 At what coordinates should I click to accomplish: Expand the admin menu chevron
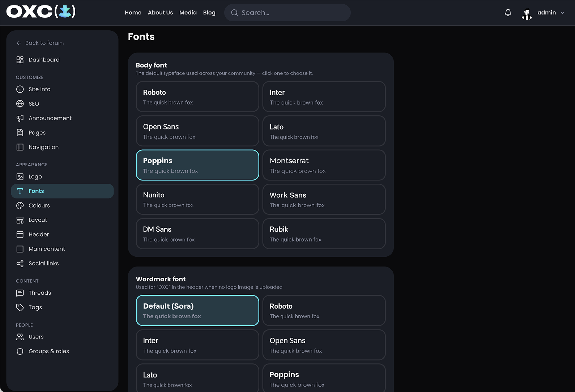click(x=562, y=13)
